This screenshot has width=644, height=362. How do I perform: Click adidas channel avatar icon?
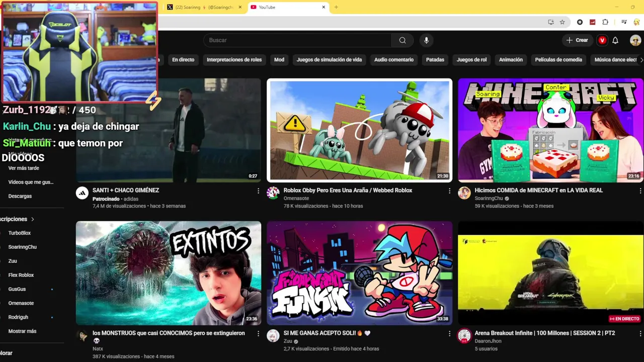click(82, 193)
